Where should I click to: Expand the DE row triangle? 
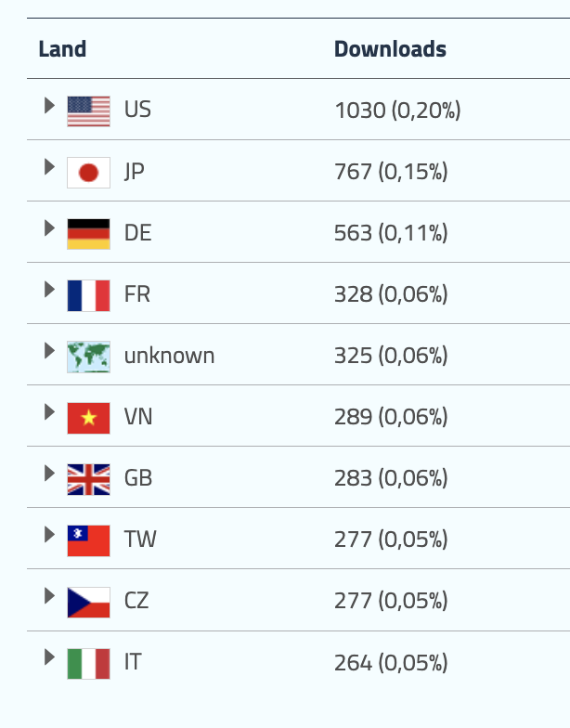pos(49,227)
